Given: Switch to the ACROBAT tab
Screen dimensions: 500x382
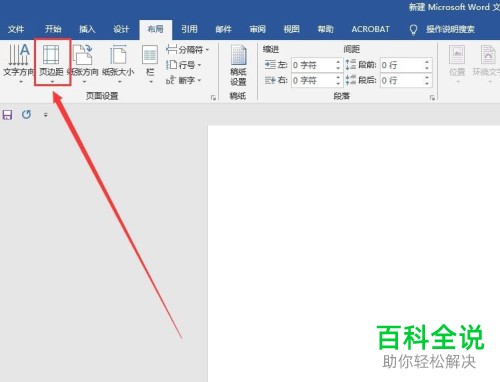Looking at the screenshot, I should 371,29.
